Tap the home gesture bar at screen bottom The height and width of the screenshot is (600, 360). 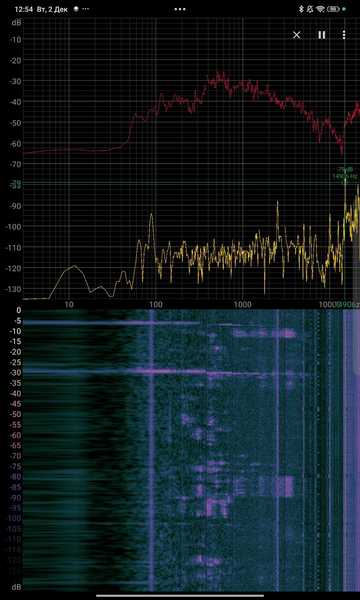point(180,595)
